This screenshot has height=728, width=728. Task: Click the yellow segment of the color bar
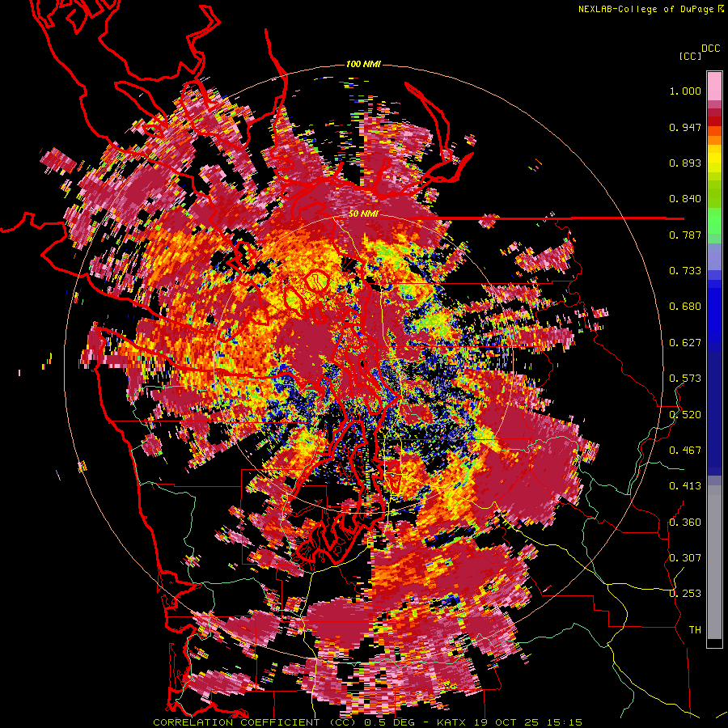714,159
